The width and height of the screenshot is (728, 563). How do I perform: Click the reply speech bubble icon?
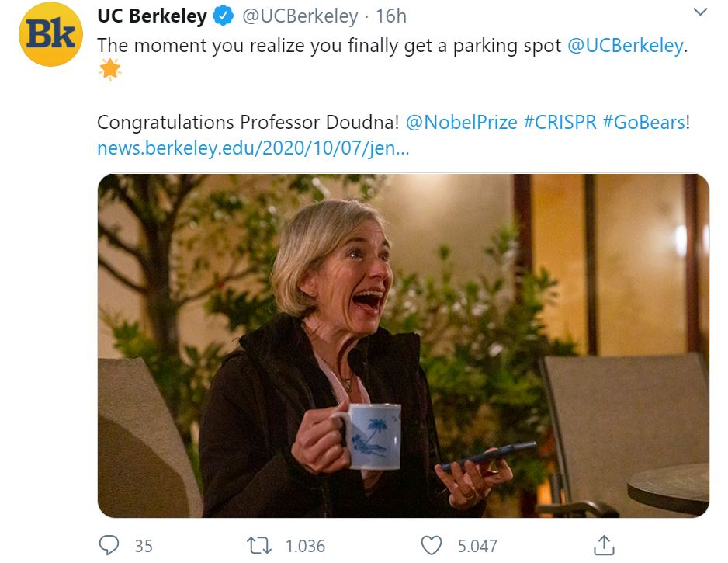[109, 545]
